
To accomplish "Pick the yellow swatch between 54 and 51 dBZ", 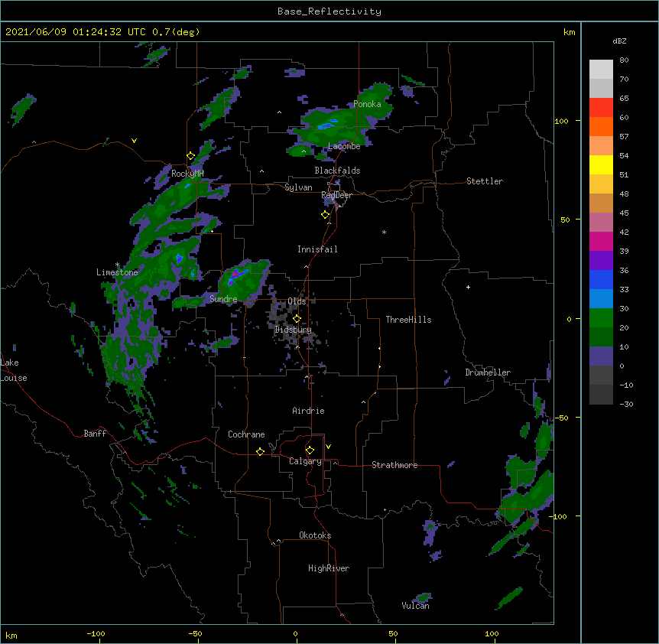I will pyautogui.click(x=601, y=164).
